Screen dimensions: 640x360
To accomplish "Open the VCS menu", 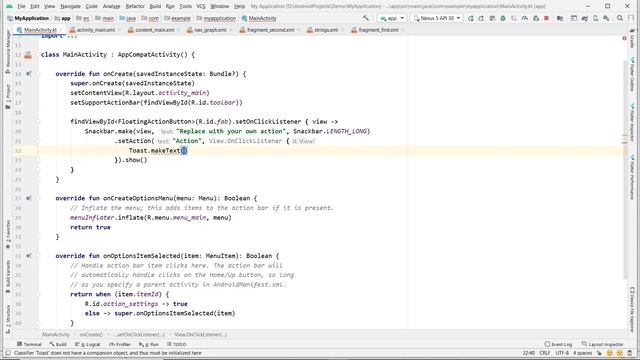I will [x=201, y=6].
